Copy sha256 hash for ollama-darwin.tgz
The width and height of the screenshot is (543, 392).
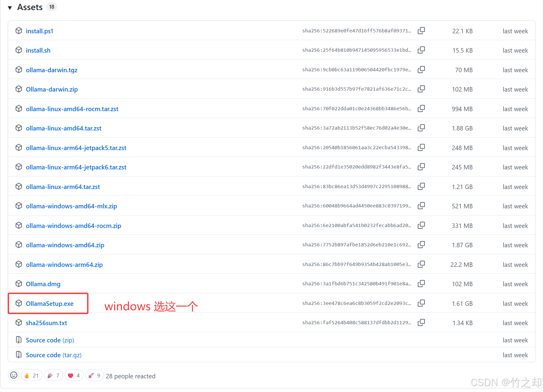click(421, 70)
